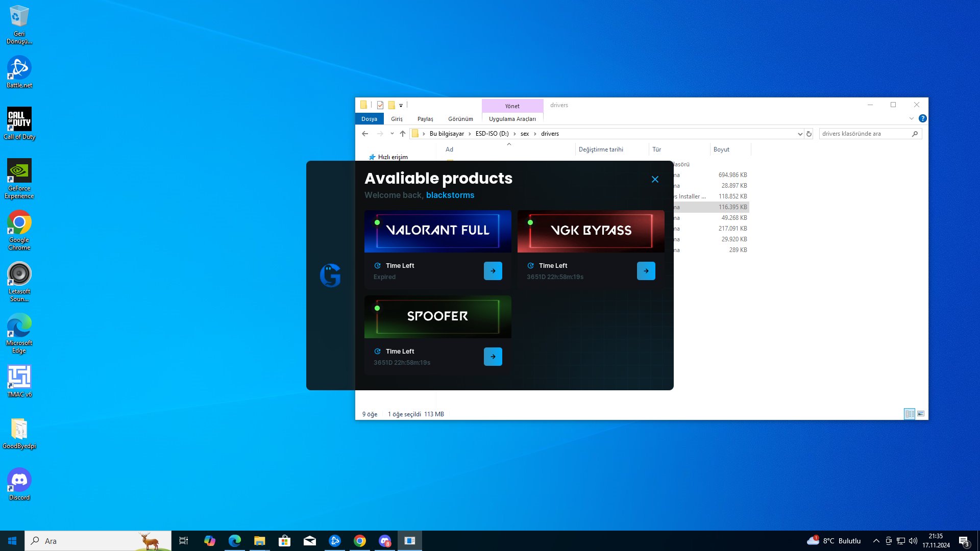Viewport: 980px width, 551px height.
Task: Switch to large icons view toggle
Action: pos(921,414)
